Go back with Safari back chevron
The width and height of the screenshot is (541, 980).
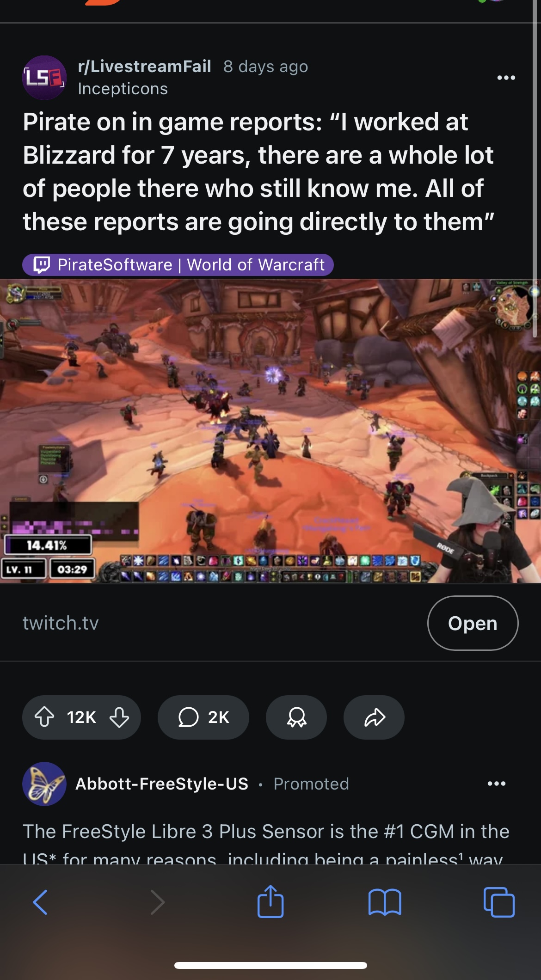click(x=40, y=902)
